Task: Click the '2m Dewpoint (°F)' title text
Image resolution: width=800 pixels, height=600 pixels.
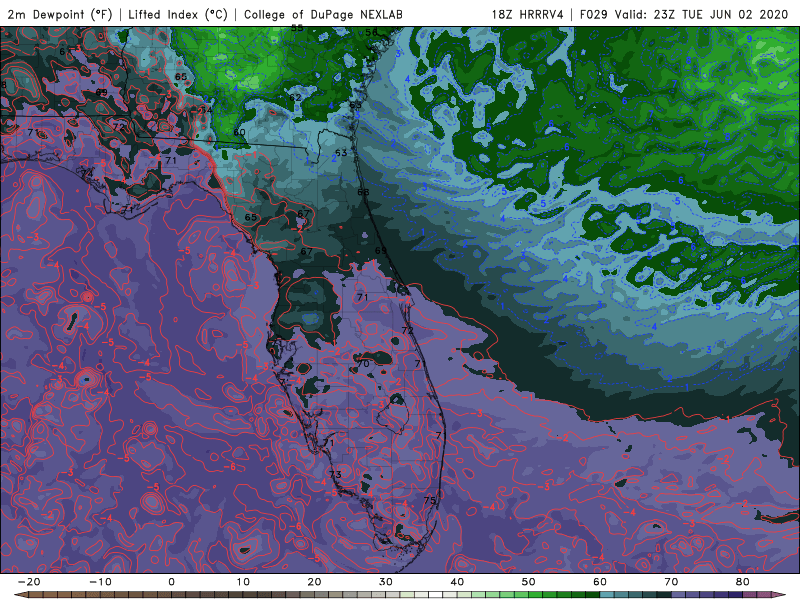Action: click(60, 14)
